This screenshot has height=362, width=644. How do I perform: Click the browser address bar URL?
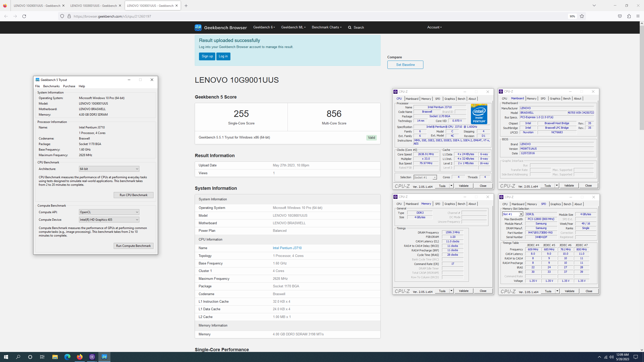click(x=112, y=16)
